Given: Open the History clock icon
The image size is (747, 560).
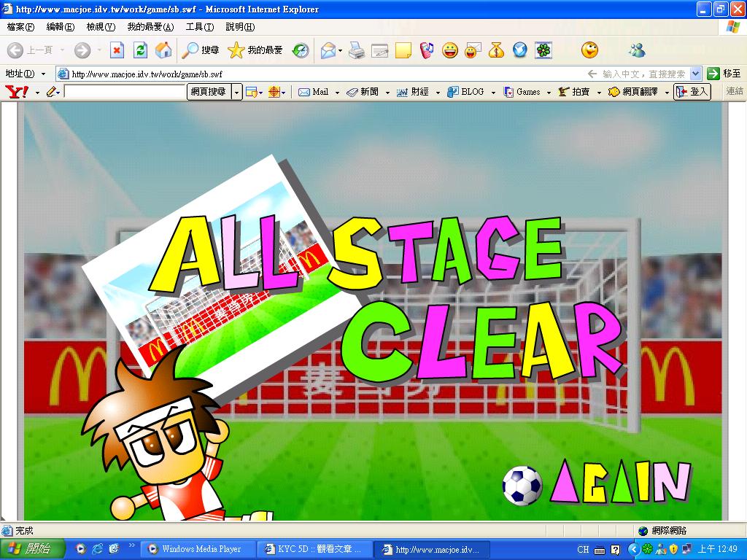Looking at the screenshot, I should click(301, 50).
